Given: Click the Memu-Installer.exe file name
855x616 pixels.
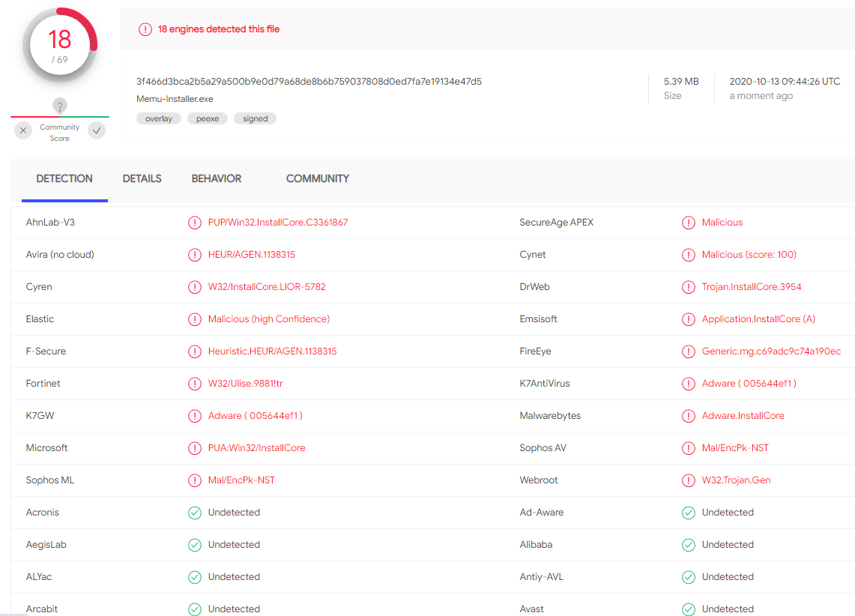Looking at the screenshot, I should pos(175,99).
